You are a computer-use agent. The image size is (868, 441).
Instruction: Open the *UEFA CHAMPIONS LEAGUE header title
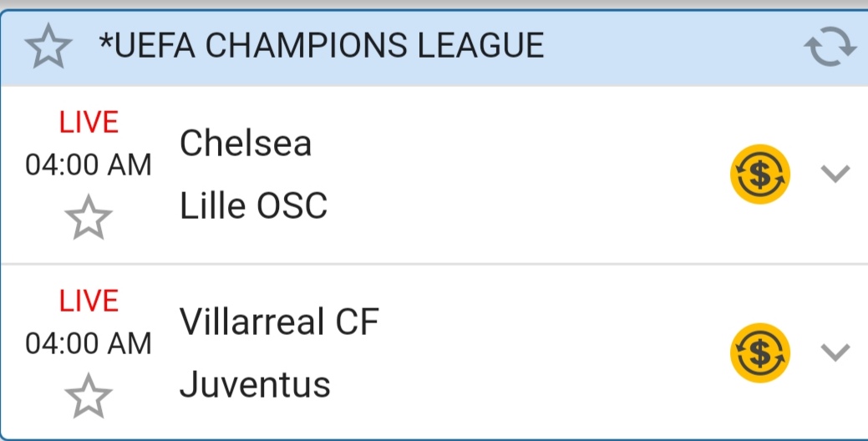coord(322,46)
